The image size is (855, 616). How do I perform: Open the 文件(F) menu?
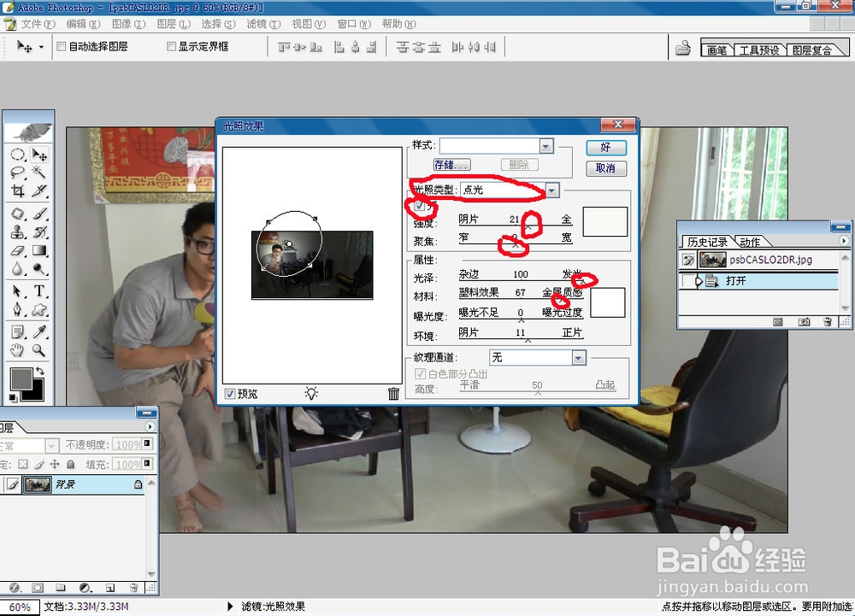point(38,24)
